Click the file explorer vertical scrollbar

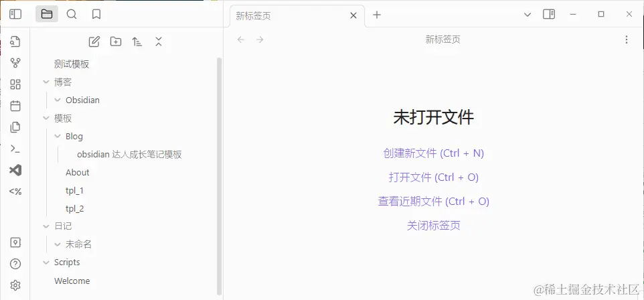[219, 176]
